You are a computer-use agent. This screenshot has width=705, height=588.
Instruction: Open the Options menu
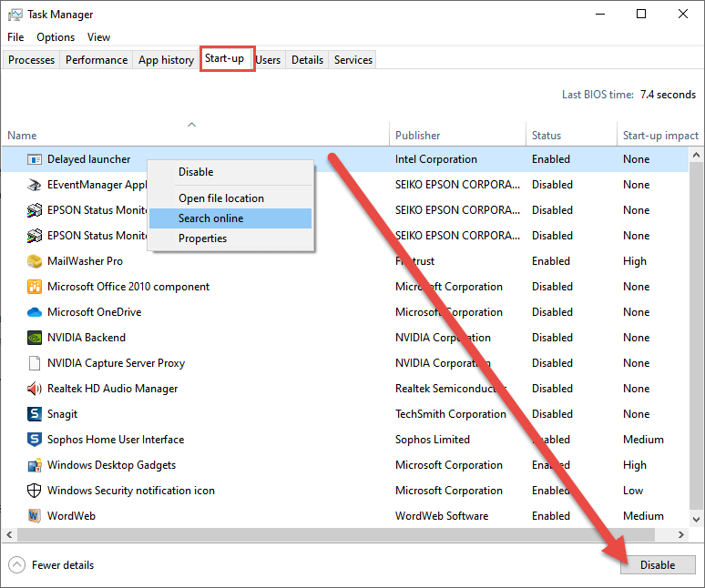tap(56, 37)
